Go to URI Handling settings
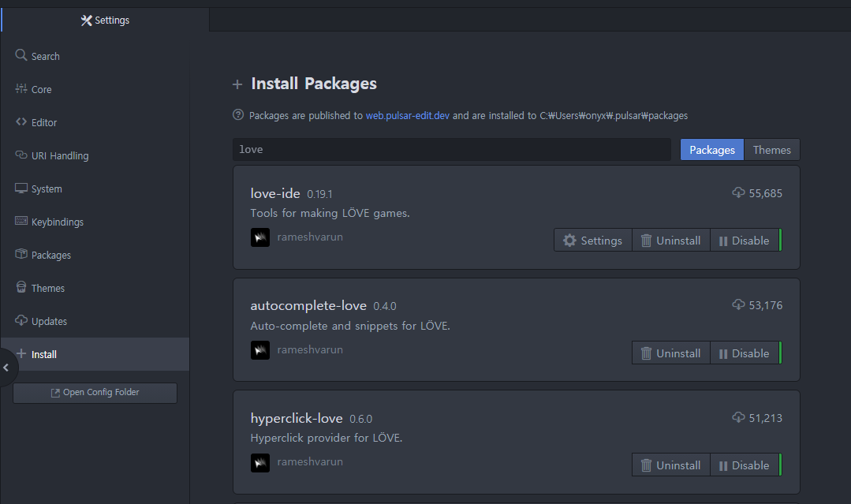This screenshot has width=851, height=504. coord(95,155)
